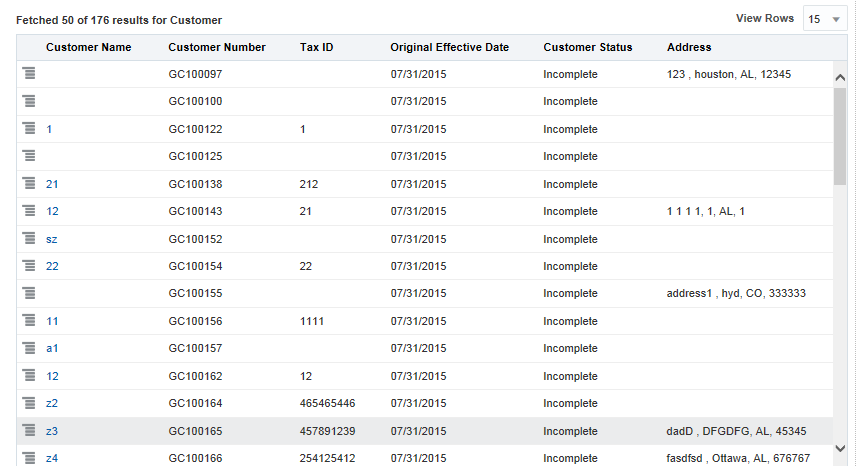Select Incomplete status for GC100164
Screen dimensions: 859x475
tap(570, 403)
